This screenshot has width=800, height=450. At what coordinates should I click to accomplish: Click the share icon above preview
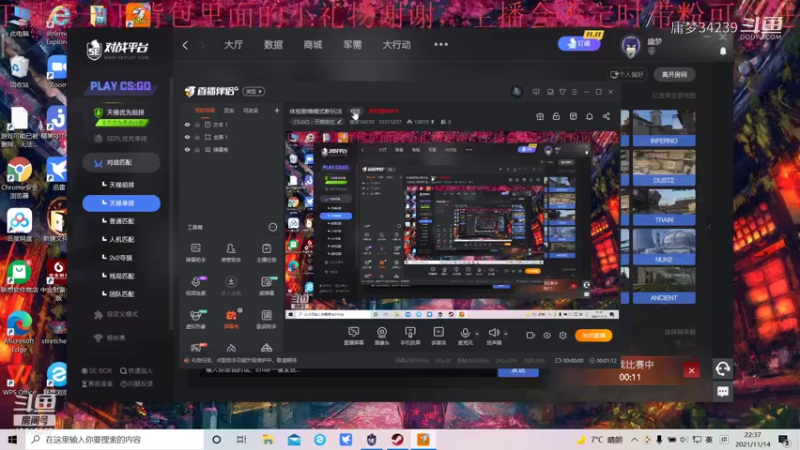606,116
